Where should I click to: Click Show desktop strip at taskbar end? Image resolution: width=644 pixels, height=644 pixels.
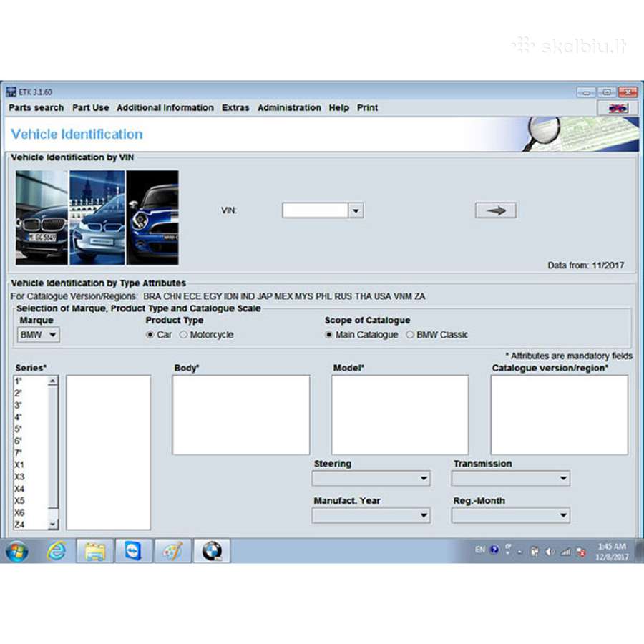coord(639,551)
